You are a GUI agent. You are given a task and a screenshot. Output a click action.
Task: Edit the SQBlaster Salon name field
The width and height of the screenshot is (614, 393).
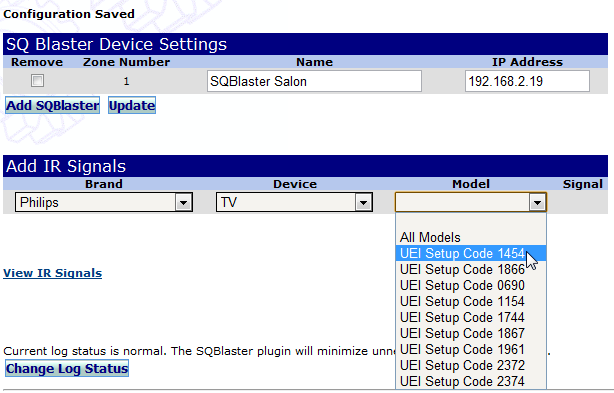tap(314, 81)
